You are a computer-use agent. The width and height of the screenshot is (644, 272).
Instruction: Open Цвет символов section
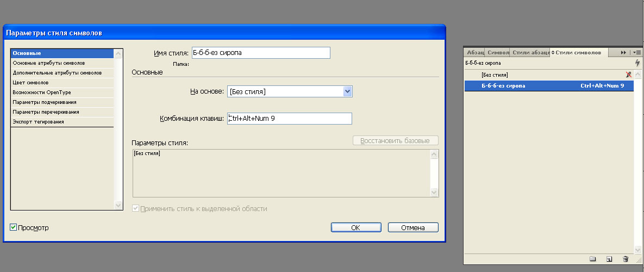pos(62,83)
